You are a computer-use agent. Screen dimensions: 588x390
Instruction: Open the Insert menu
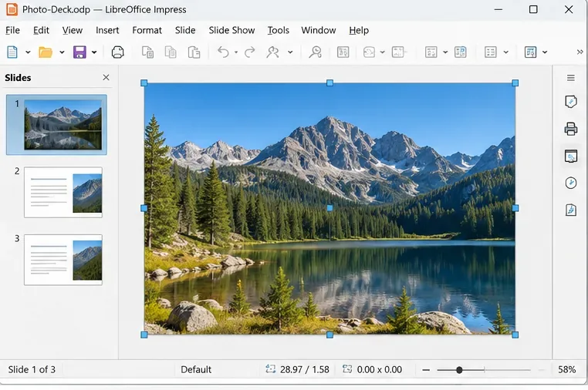pos(107,30)
